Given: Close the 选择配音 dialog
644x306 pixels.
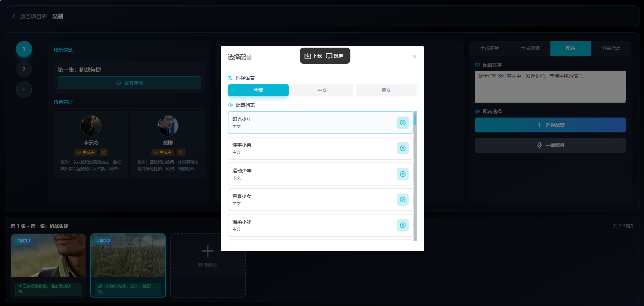Looking at the screenshot, I should tap(415, 57).
